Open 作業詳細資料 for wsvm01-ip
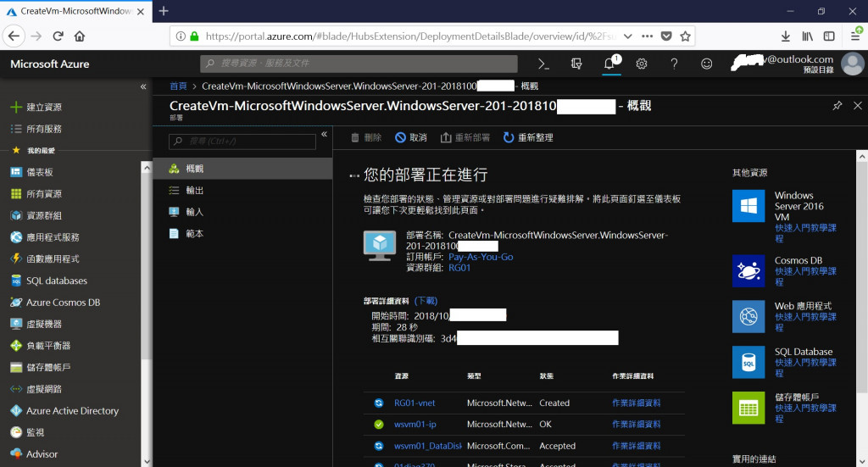This screenshot has width=868, height=467. click(x=636, y=425)
